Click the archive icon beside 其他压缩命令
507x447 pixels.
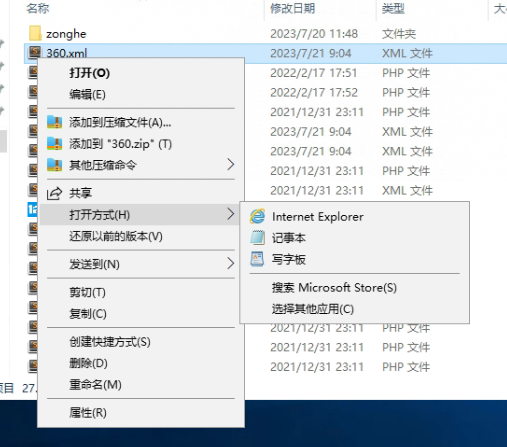click(x=54, y=165)
